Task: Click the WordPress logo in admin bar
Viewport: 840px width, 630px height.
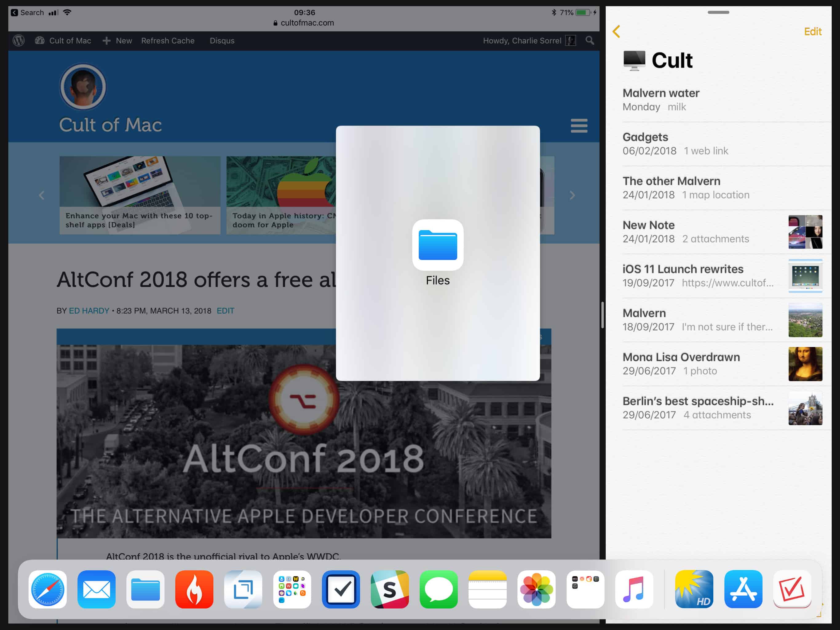Action: [19, 41]
